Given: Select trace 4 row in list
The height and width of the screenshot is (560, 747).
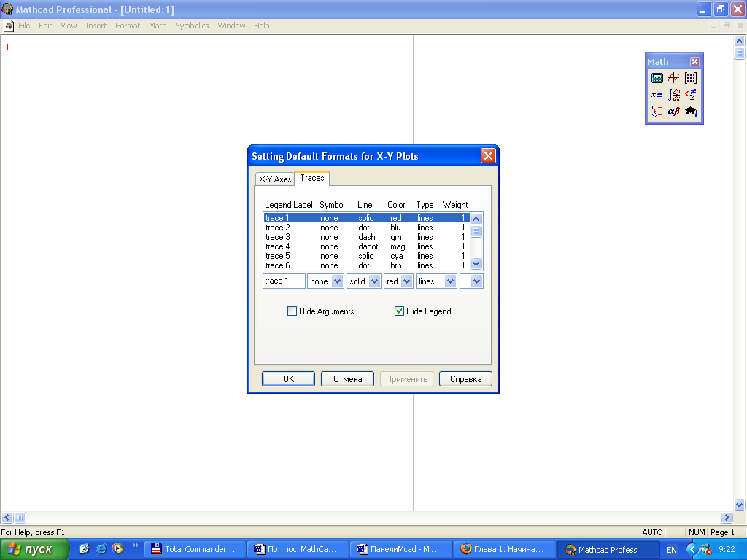Looking at the screenshot, I should coord(366,246).
